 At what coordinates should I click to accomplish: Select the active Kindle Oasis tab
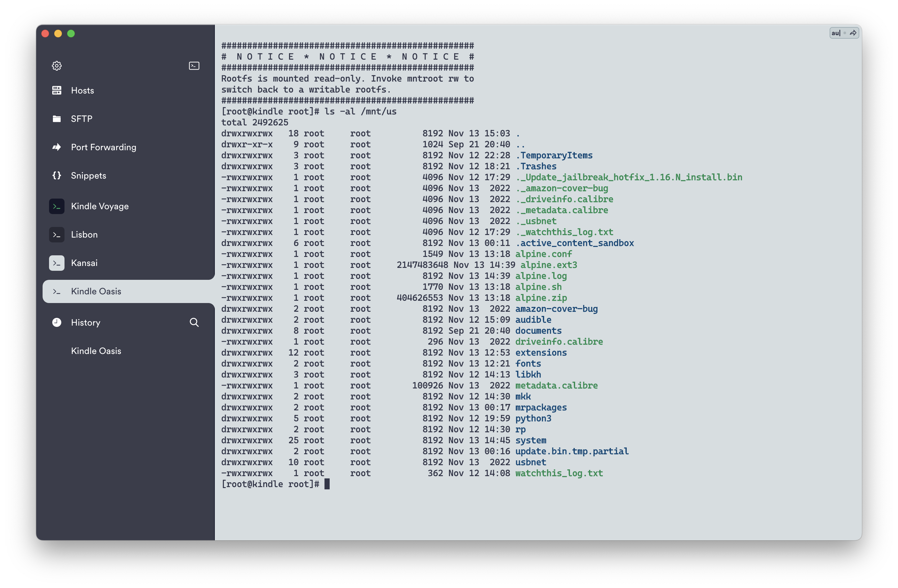coord(96,291)
